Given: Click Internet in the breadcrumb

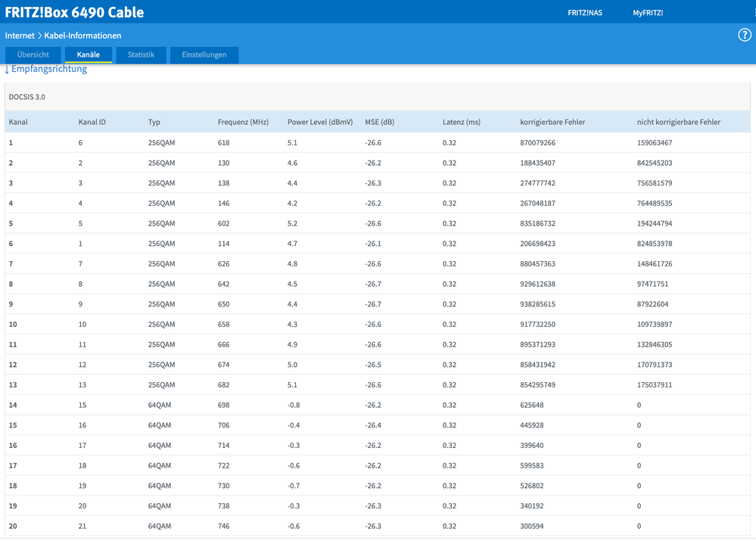Looking at the screenshot, I should 20,36.
